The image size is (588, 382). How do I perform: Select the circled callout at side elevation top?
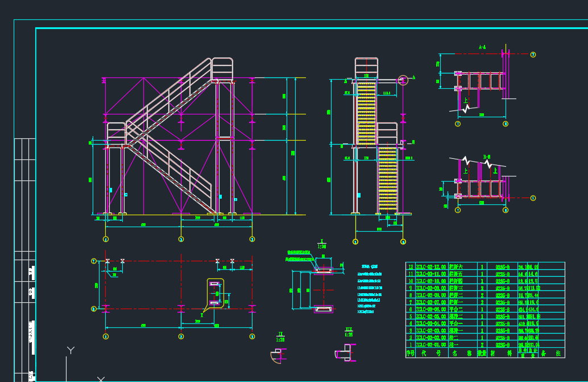(x=403, y=80)
